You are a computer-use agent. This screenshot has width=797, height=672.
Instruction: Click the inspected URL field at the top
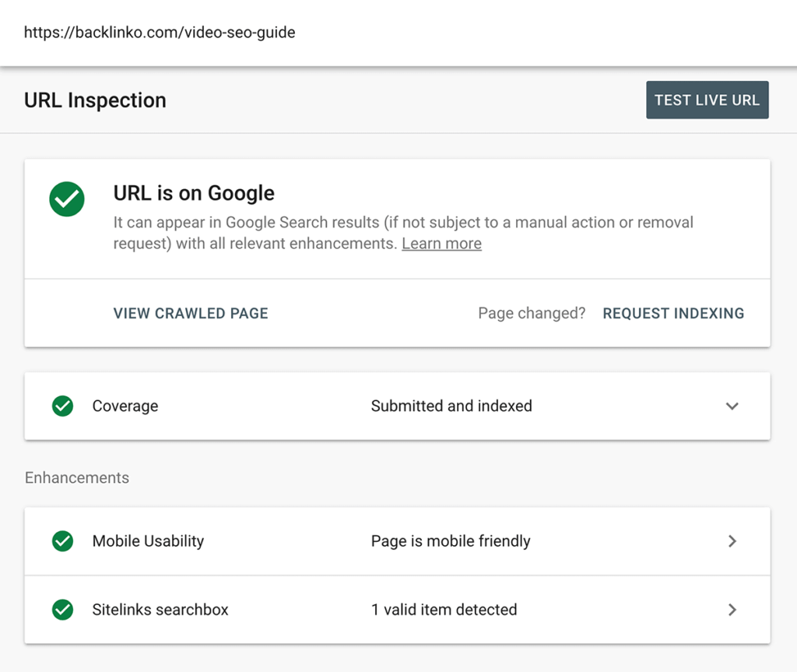[x=160, y=33]
